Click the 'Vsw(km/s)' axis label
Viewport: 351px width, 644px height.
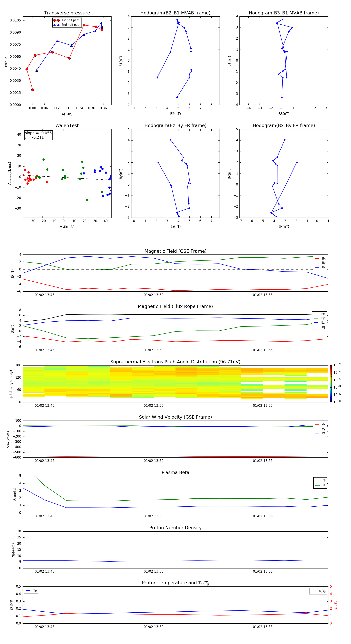(x=8, y=439)
